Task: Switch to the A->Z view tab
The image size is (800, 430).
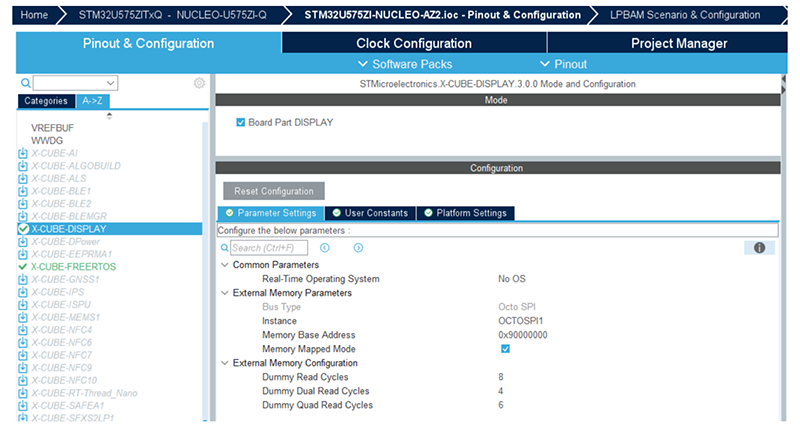Action: click(92, 101)
